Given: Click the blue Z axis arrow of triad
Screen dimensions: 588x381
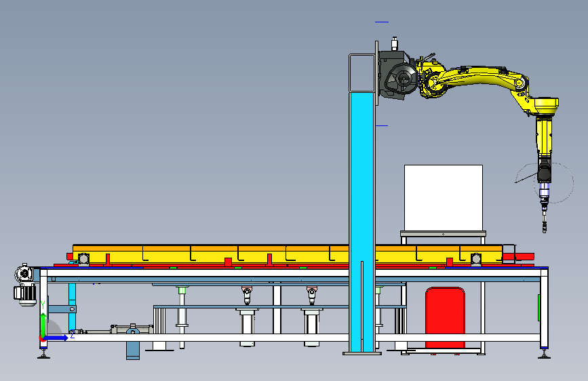Looking at the screenshot, I should 56,338.
